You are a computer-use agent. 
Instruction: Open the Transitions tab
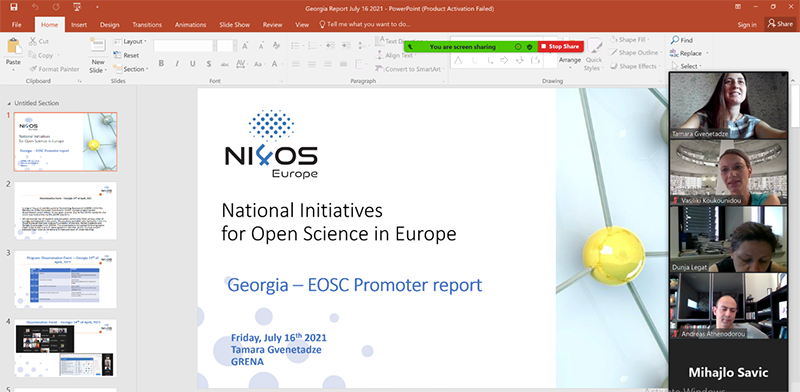coord(147,24)
